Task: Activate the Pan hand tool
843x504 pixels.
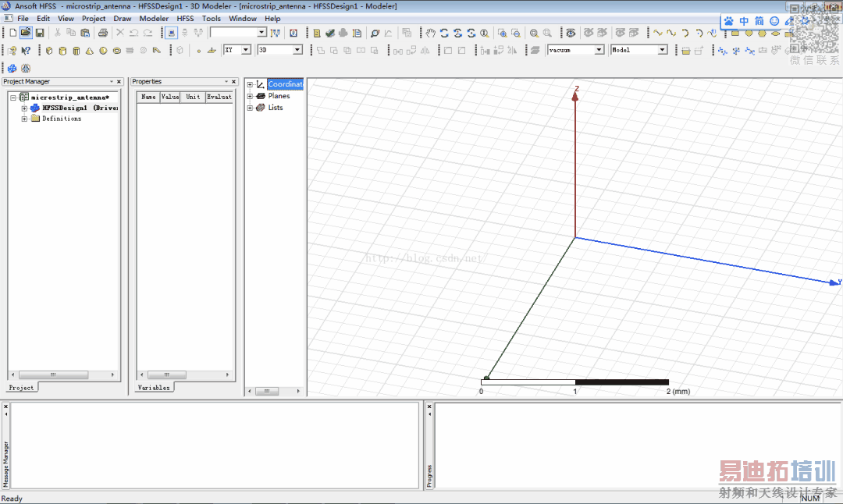Action: [x=430, y=33]
